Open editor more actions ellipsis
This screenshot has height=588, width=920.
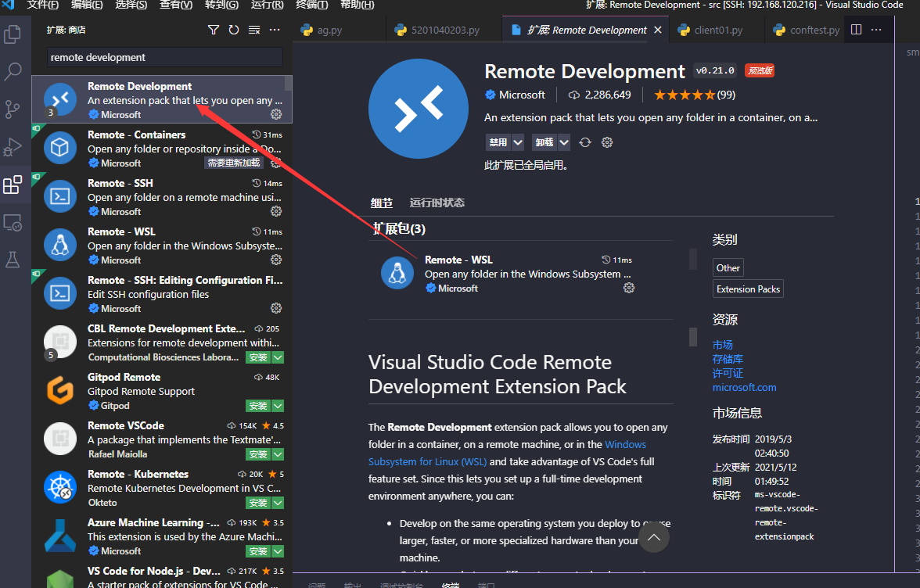click(876, 30)
